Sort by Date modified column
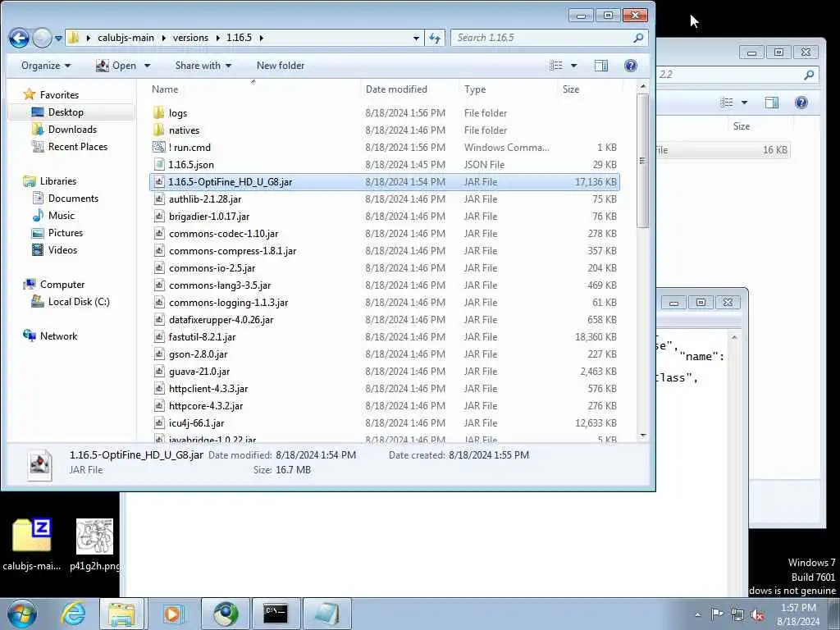The height and width of the screenshot is (630, 840). [x=396, y=89]
